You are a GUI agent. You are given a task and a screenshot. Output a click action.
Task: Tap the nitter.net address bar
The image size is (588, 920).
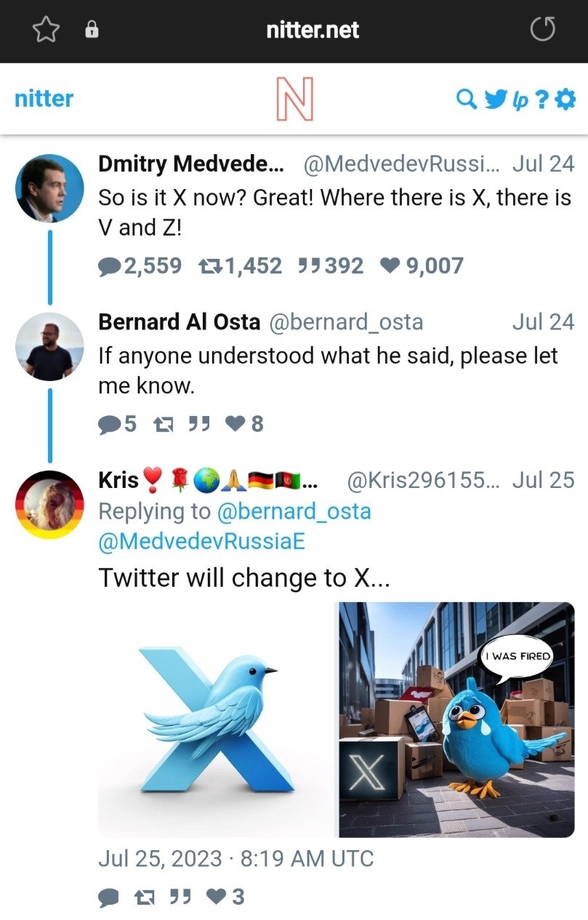click(x=313, y=30)
